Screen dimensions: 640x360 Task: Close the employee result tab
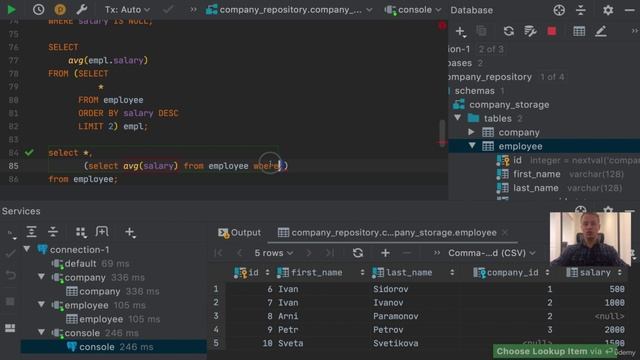coord(505,232)
